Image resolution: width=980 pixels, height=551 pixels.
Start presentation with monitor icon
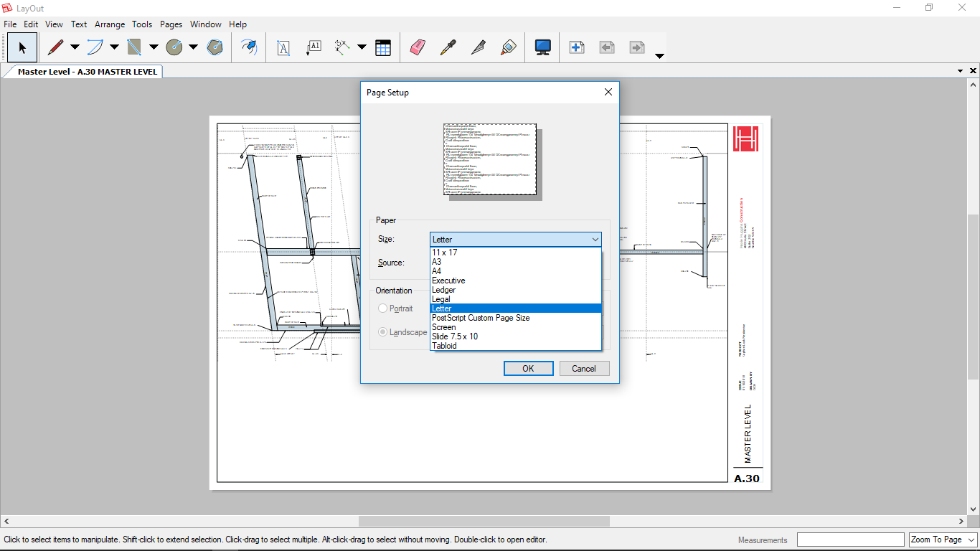point(542,47)
